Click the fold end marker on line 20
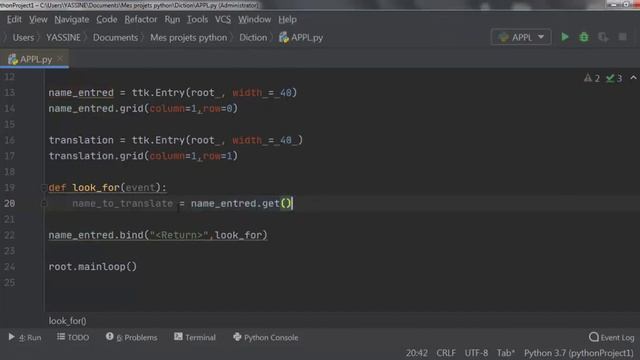The height and width of the screenshot is (360, 640). pyautogui.click(x=44, y=203)
